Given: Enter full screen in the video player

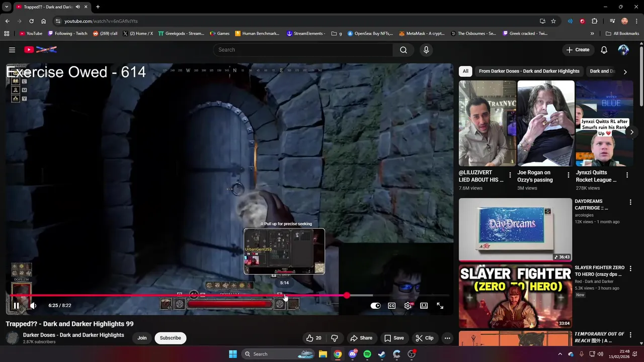Looking at the screenshot, I should point(440,306).
